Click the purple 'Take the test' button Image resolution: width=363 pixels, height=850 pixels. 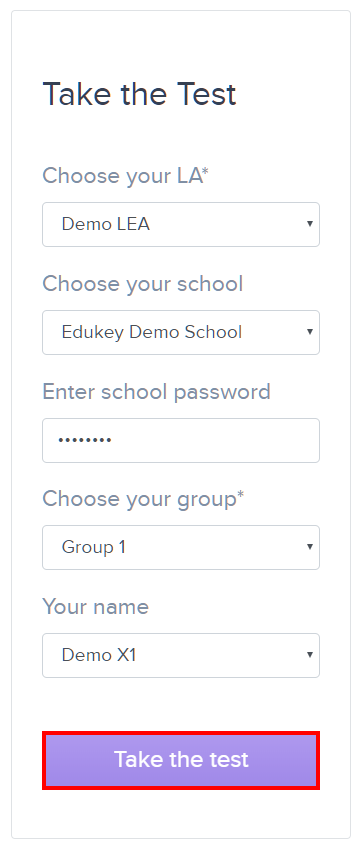click(x=181, y=760)
